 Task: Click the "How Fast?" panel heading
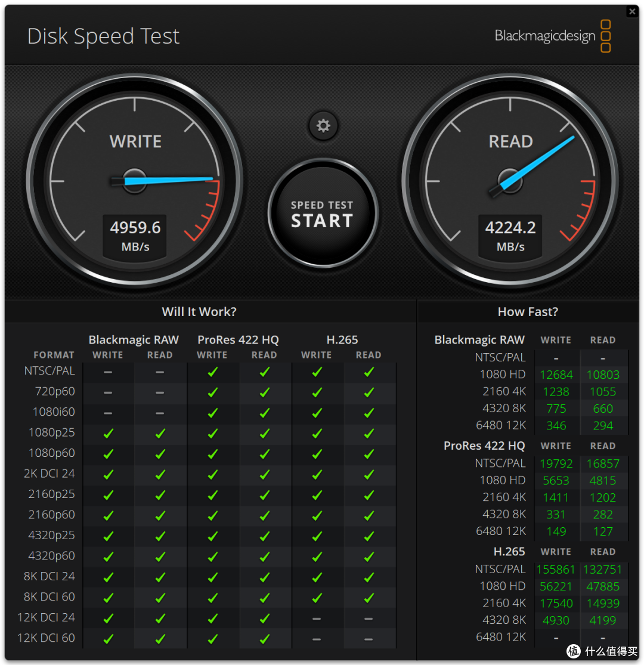coord(528,312)
